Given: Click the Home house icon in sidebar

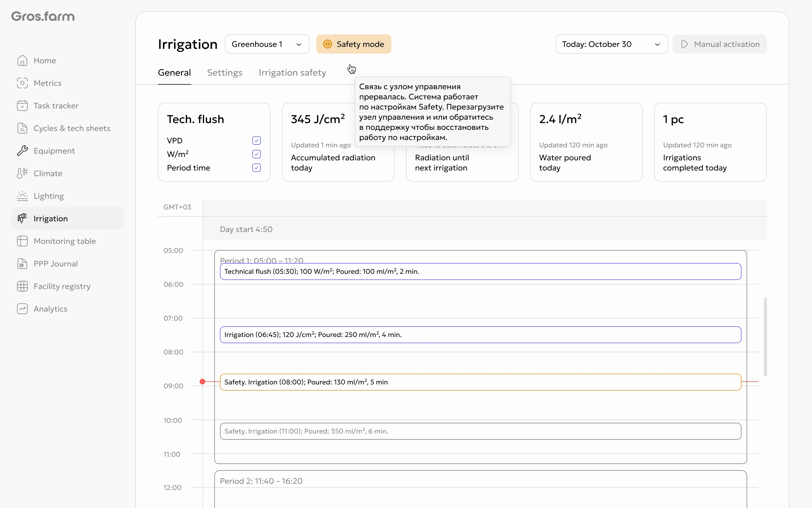Looking at the screenshot, I should [22, 60].
